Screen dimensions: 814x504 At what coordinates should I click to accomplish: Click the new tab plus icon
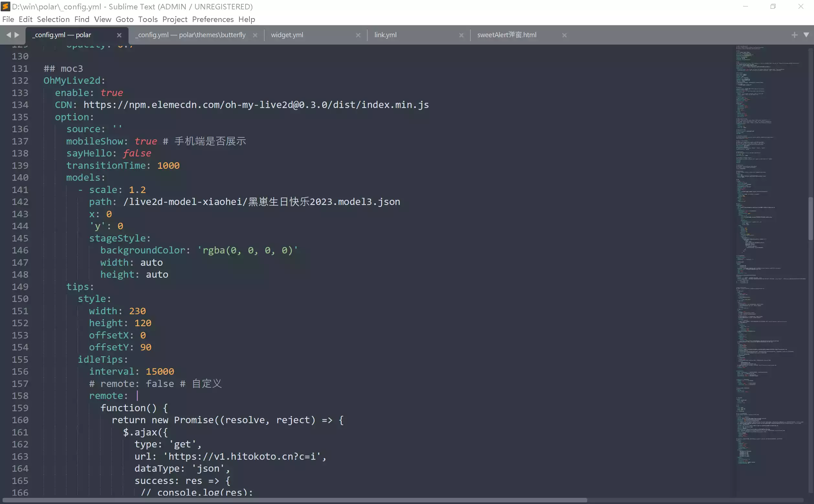coord(794,35)
